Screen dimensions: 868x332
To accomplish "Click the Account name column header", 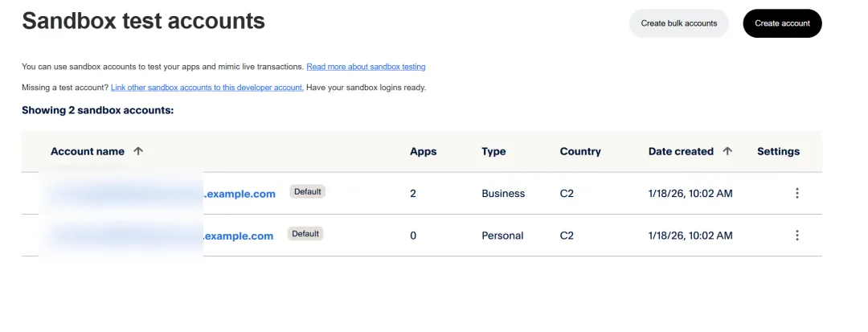I will (88, 151).
